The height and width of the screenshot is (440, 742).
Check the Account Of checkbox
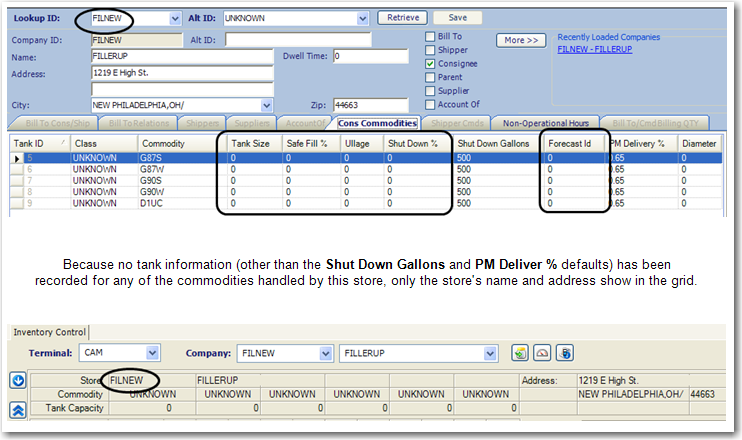click(430, 105)
